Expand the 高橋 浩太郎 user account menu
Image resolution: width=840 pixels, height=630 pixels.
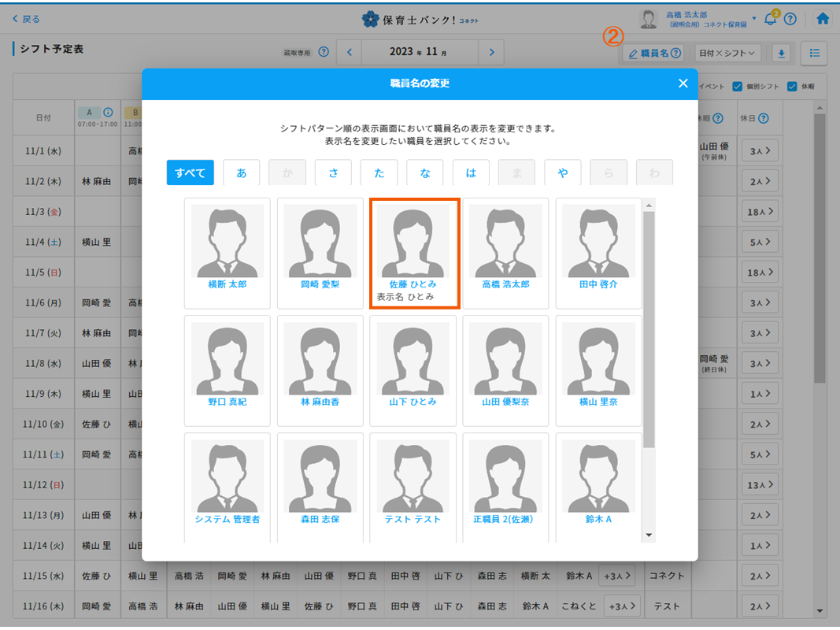point(753,19)
